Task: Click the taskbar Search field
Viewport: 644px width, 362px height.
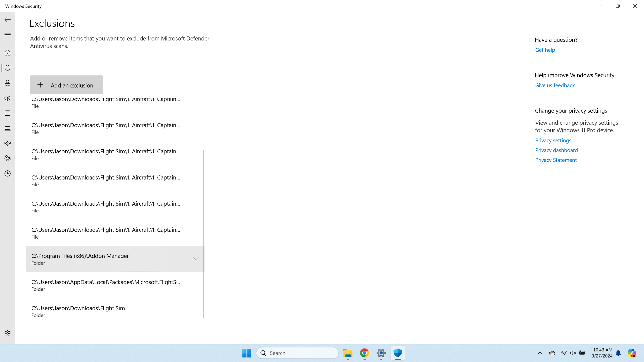Action: pos(297,353)
